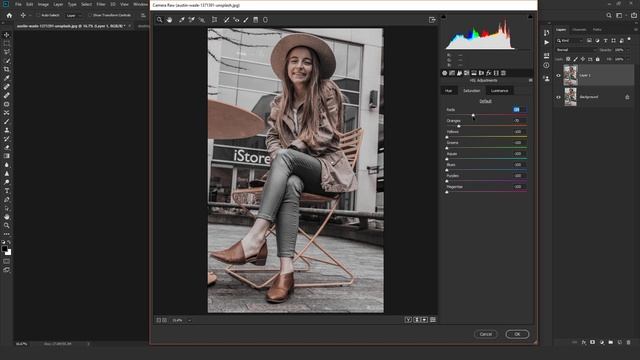Screen dimensions: 640x360
Task: Switch to the Hue tab
Action: pyautogui.click(x=449, y=91)
